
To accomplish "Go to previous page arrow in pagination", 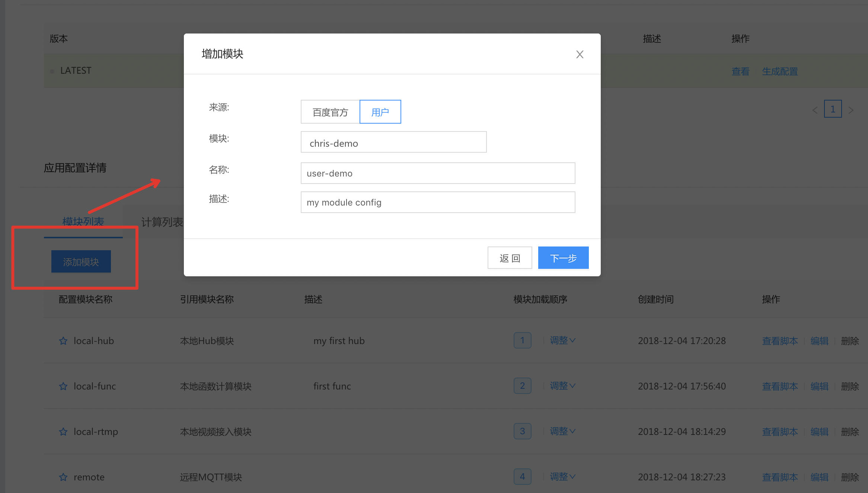I will pos(815,110).
